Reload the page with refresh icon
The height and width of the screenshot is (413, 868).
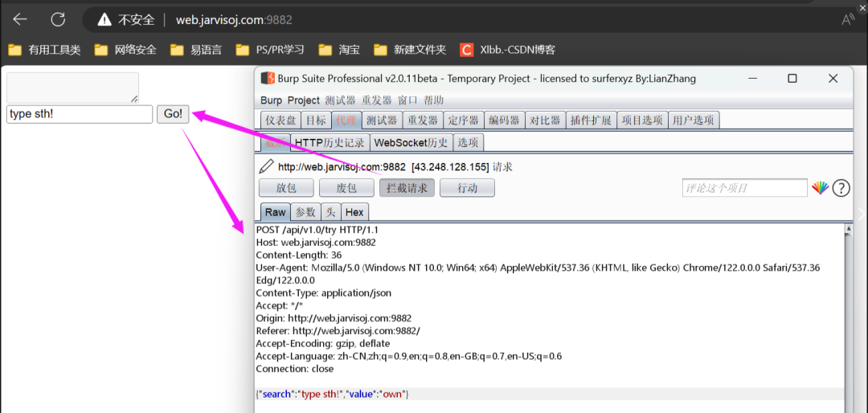pyautogui.click(x=58, y=20)
